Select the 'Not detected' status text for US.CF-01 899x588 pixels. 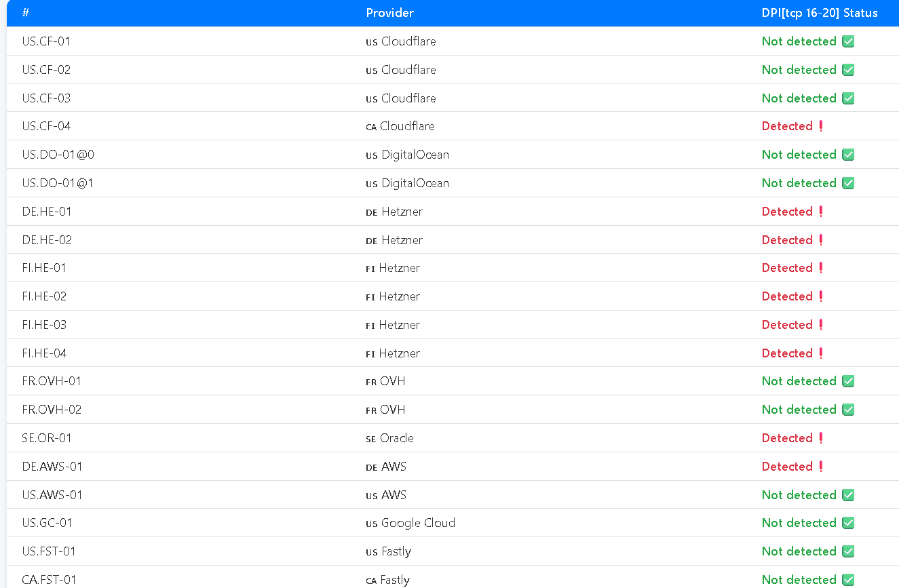[799, 41]
